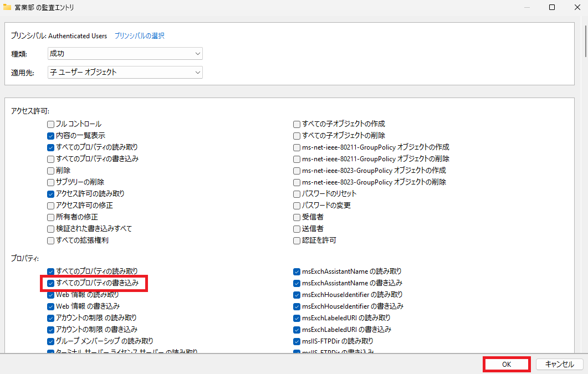588x374 pixels.
Task: Maximize the 営業部 の監査エントリ window
Action: (x=552, y=7)
